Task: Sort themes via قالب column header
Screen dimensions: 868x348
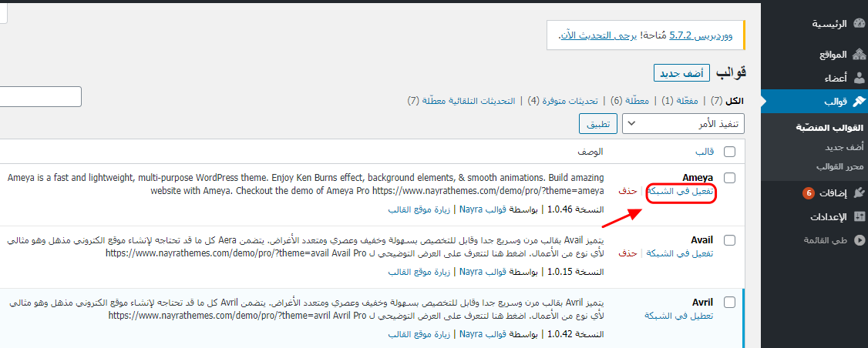Action: click(704, 152)
